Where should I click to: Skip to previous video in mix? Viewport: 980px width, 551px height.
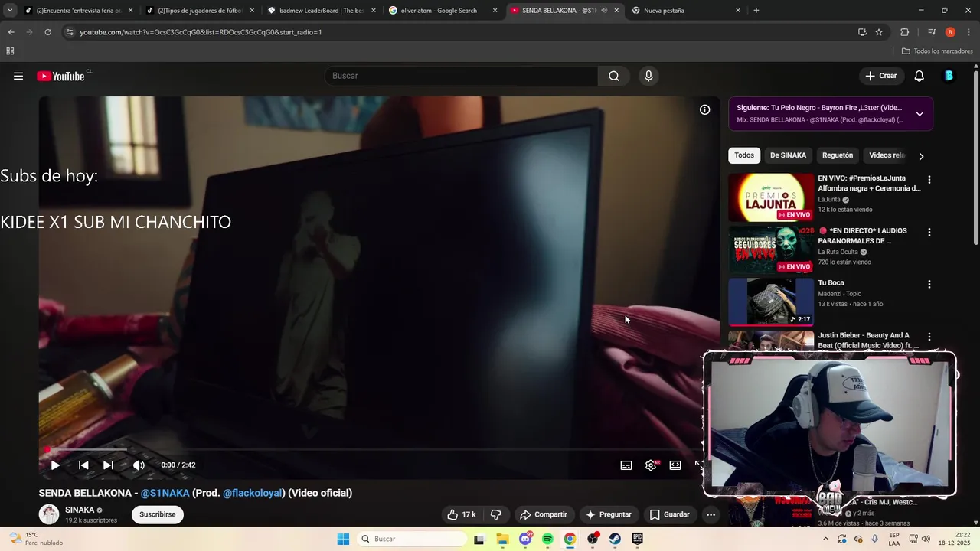tap(83, 465)
